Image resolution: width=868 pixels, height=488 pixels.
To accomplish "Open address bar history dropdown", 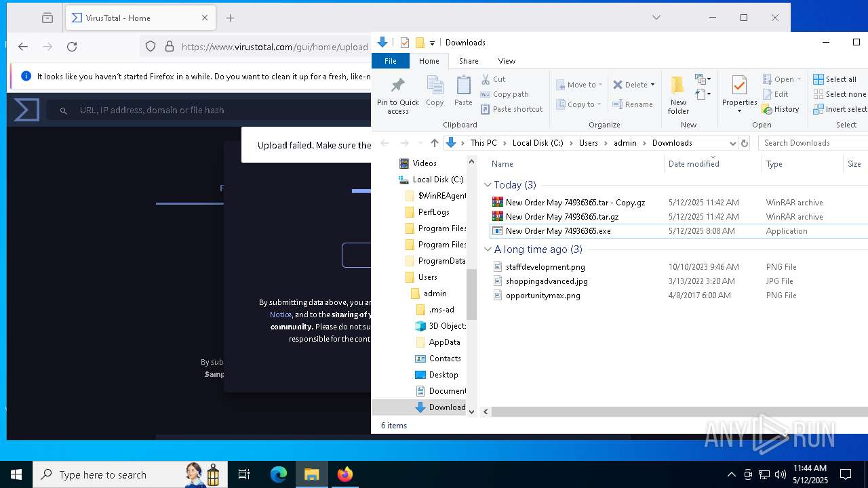I will (x=732, y=143).
